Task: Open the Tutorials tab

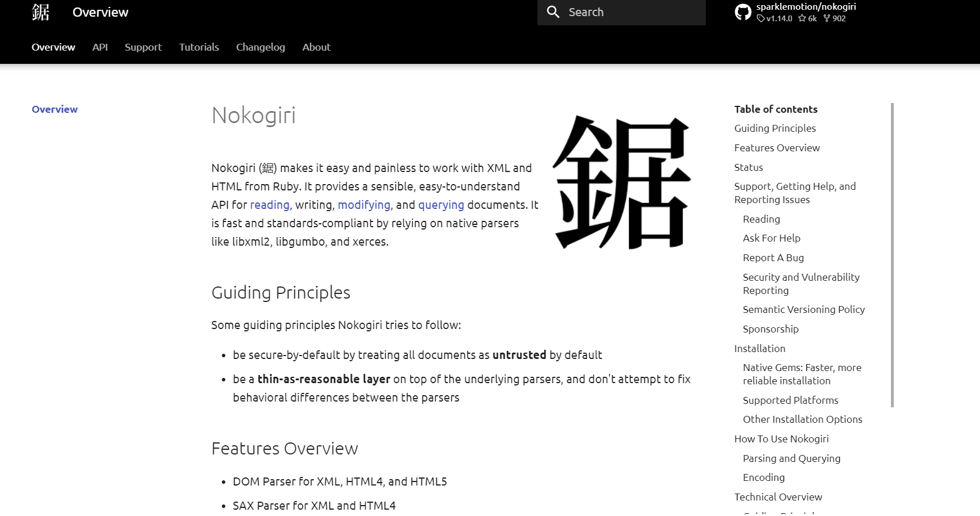Action: pos(199,47)
